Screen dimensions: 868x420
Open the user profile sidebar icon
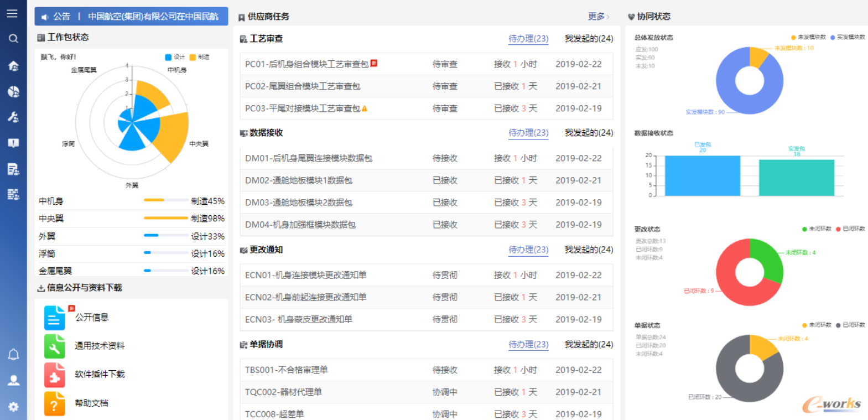pyautogui.click(x=13, y=380)
